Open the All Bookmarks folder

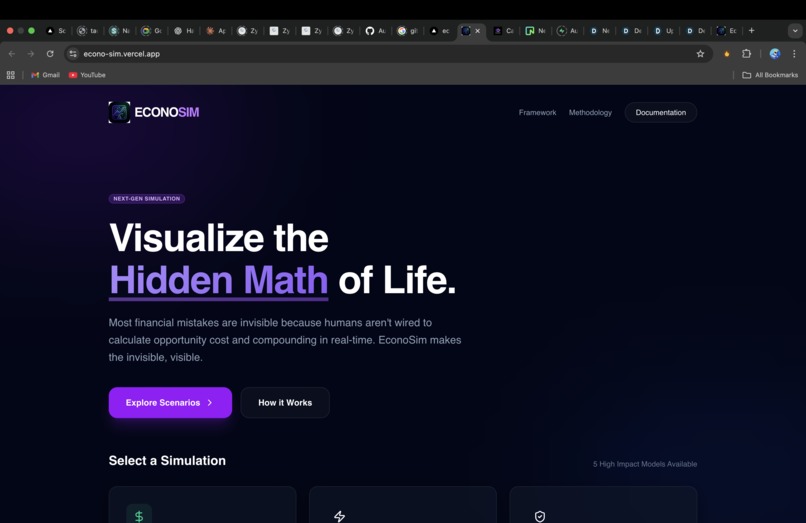(770, 75)
